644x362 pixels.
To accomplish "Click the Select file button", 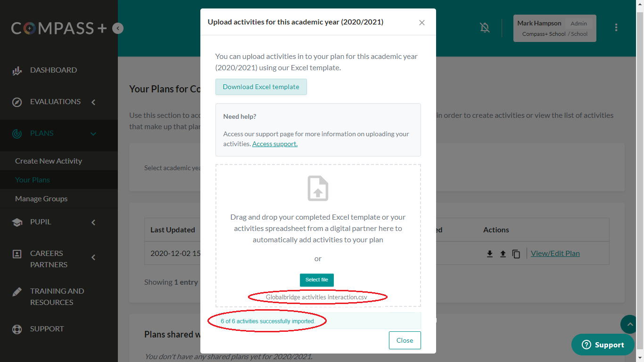I will click(317, 280).
